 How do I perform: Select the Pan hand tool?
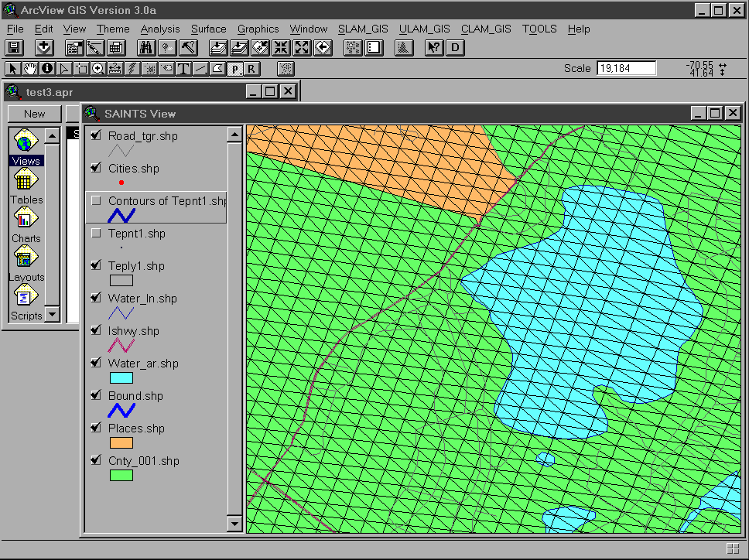click(x=30, y=69)
